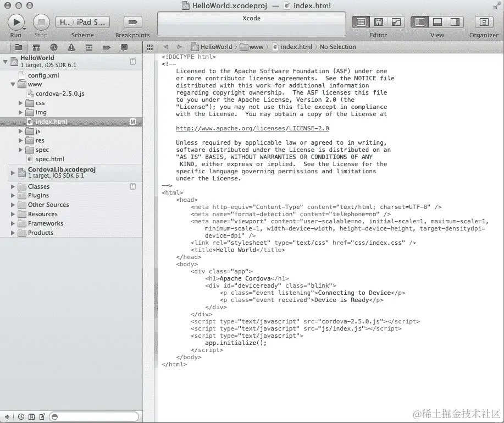Show the Breakpoint navigator
The image size is (504, 423).
pos(107,47)
